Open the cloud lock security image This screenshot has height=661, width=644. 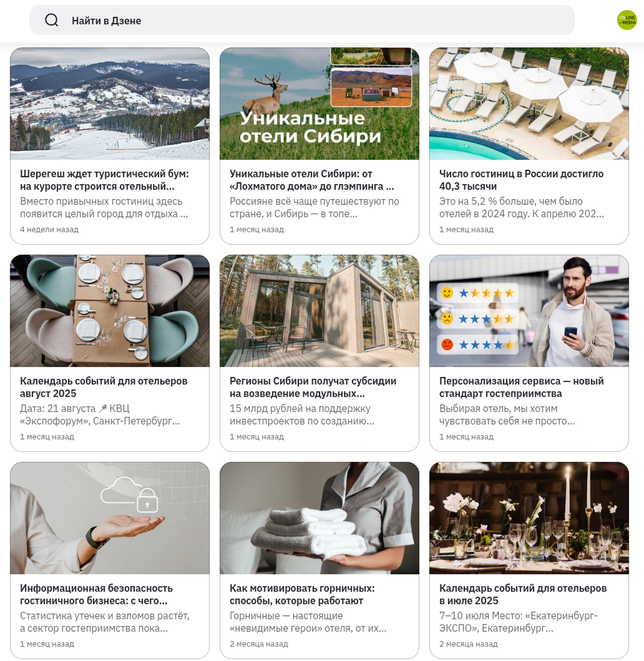(x=110, y=518)
